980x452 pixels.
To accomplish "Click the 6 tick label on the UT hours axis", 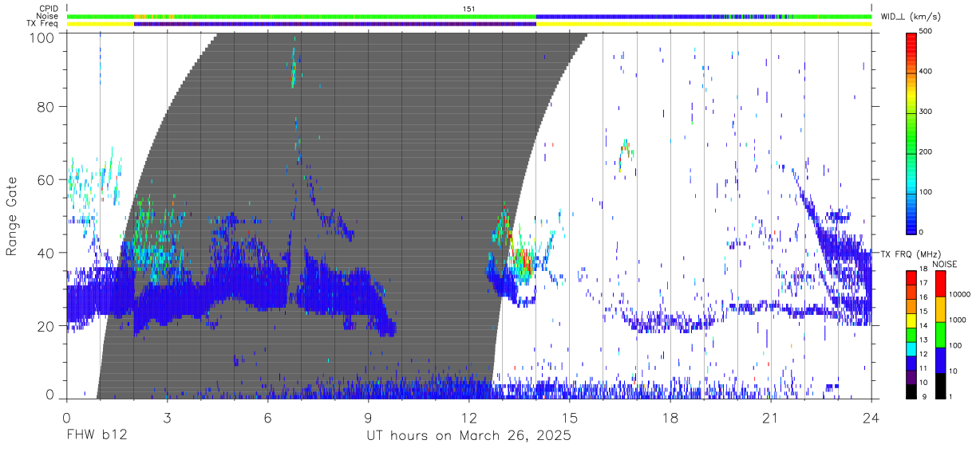I will click(267, 416).
